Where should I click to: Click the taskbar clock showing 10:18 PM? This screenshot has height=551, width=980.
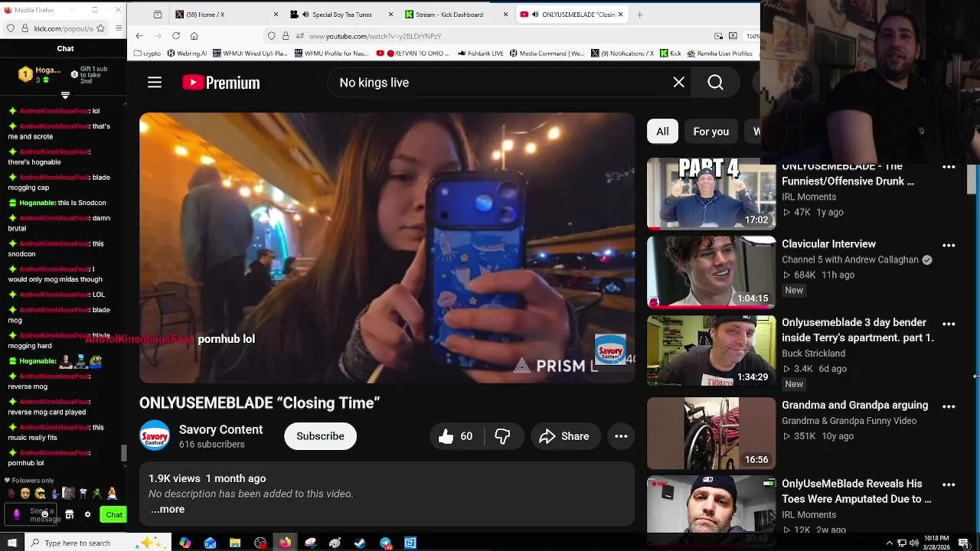pyautogui.click(x=936, y=543)
